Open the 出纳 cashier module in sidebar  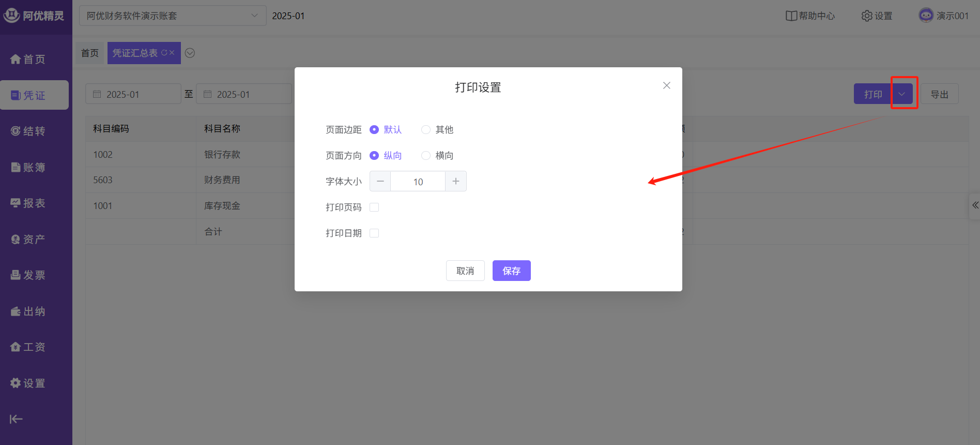[x=28, y=311]
